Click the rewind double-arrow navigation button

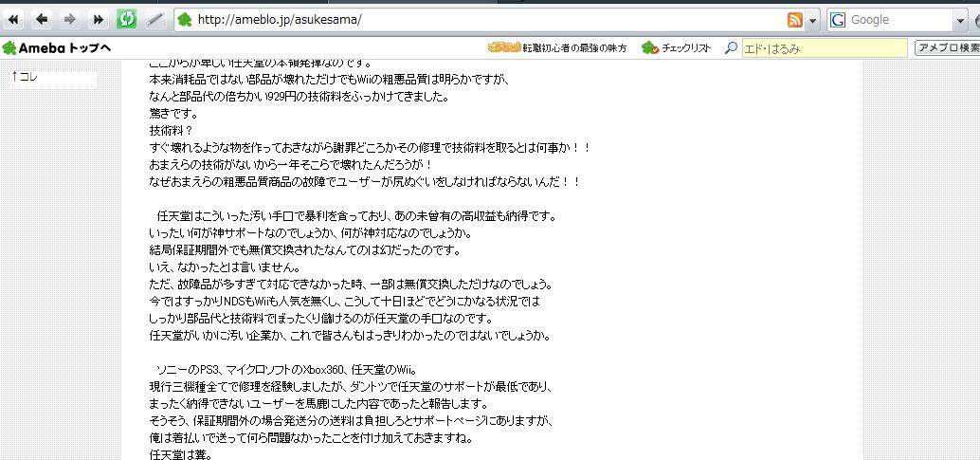pyautogui.click(x=13, y=19)
